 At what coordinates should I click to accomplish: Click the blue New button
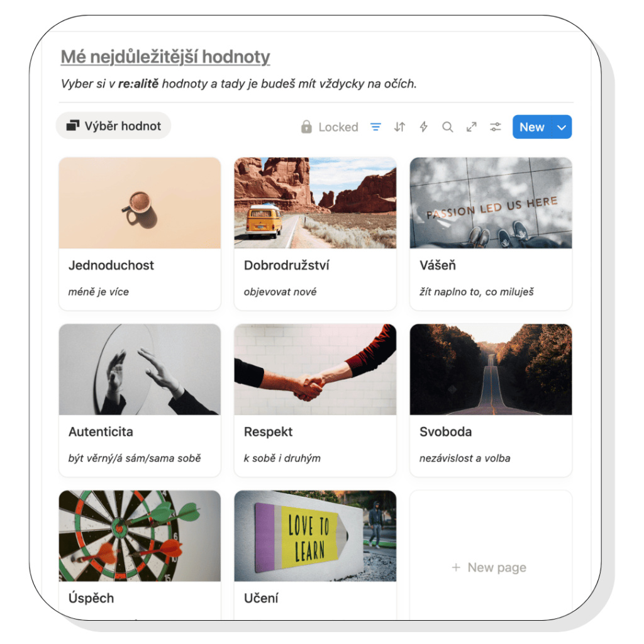pyautogui.click(x=532, y=127)
